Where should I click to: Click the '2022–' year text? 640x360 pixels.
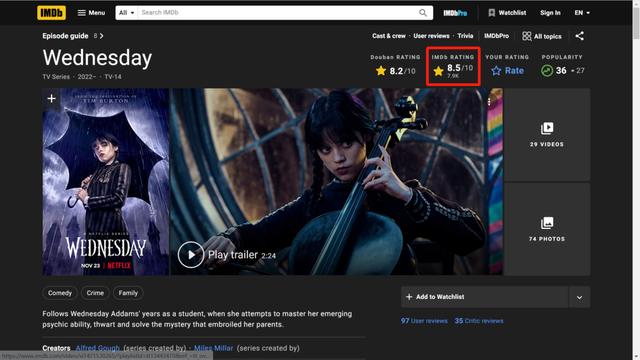(87, 77)
